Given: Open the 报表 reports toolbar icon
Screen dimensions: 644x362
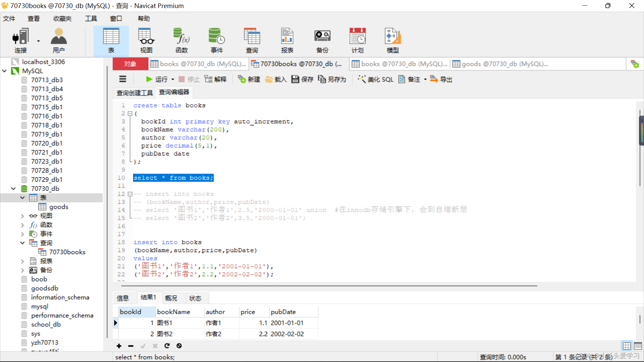Looking at the screenshot, I should click(x=287, y=41).
